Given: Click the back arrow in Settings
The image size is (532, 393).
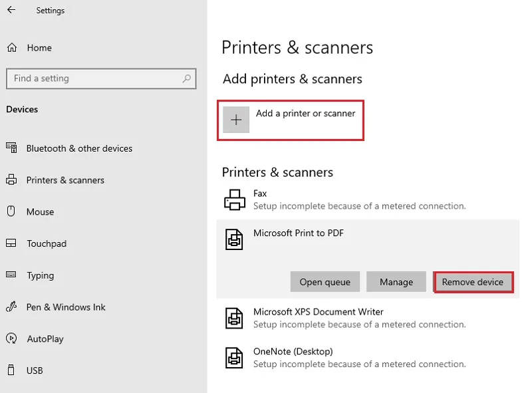Looking at the screenshot, I should click(x=11, y=10).
